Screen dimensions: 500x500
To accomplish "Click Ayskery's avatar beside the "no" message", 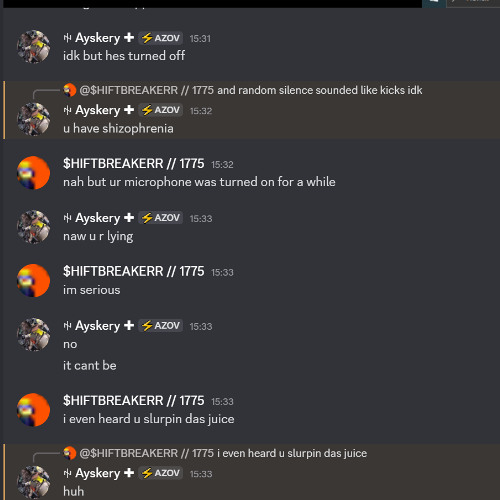I will pos(33,335).
